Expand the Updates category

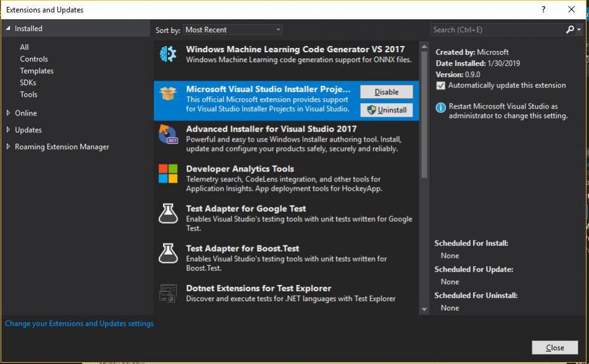click(x=8, y=129)
